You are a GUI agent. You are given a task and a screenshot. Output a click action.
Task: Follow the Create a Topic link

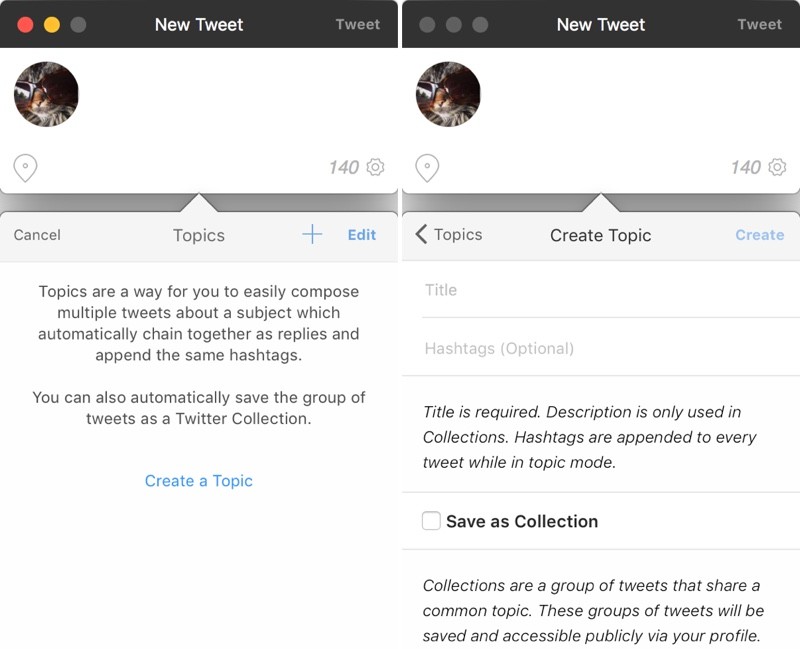coord(199,481)
